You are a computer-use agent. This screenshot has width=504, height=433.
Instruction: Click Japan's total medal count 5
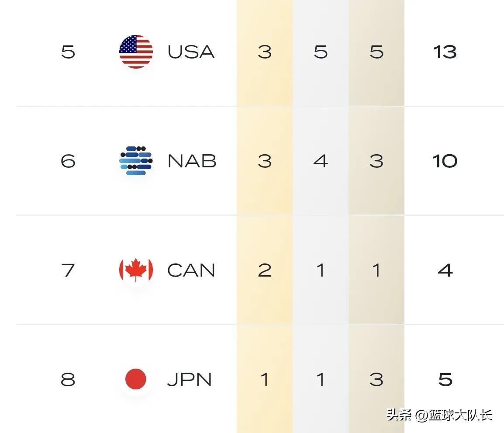coord(445,380)
